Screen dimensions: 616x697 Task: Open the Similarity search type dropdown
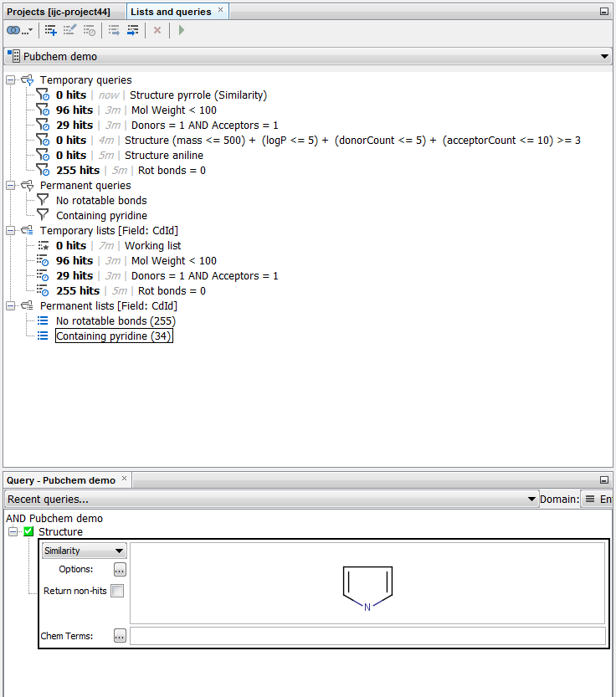pos(84,551)
